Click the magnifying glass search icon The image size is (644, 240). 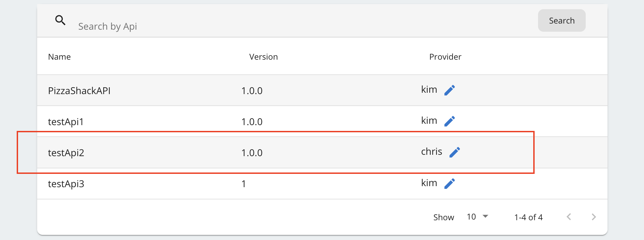(60, 20)
